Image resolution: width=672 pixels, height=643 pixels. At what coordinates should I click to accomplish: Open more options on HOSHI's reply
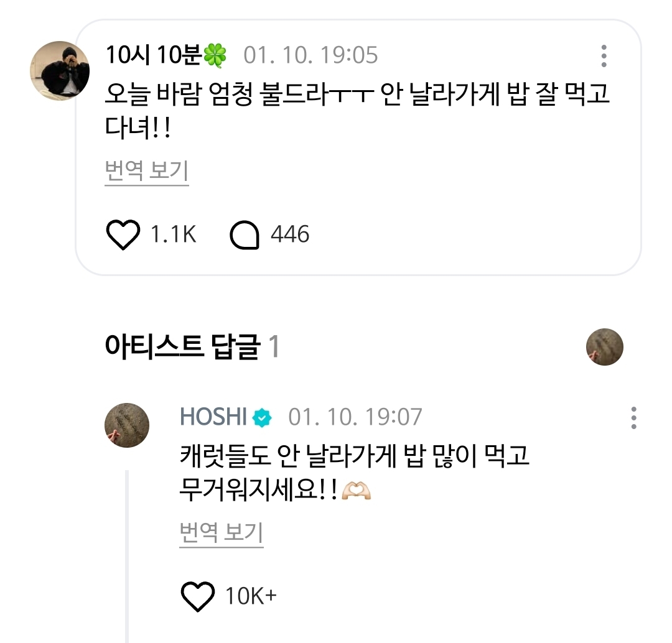pyautogui.click(x=633, y=418)
